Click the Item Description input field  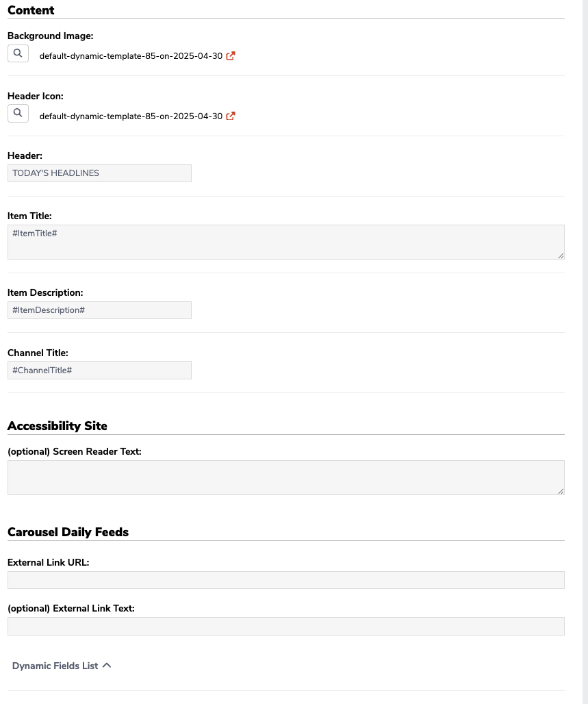(100, 310)
